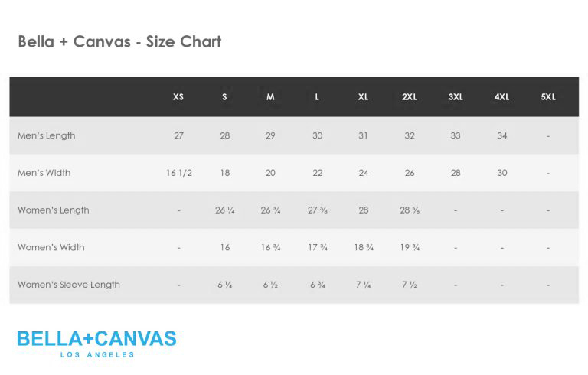Select the 7 ½ sleeve length cell

click(410, 285)
